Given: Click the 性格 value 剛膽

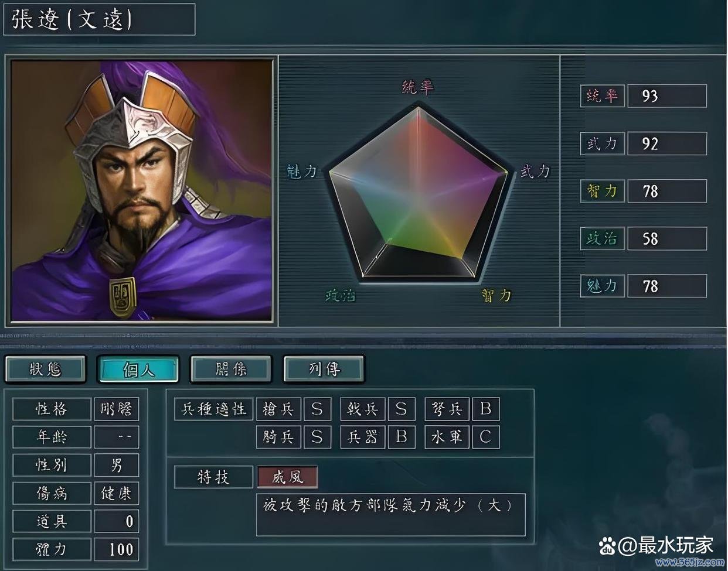Looking at the screenshot, I should pos(116,409).
